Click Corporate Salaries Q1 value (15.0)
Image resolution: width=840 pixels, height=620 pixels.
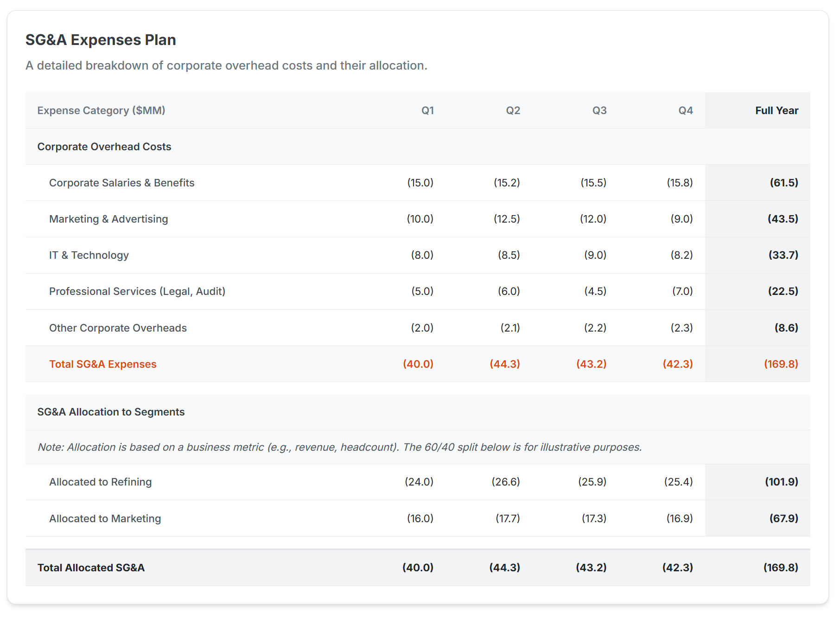[420, 183]
